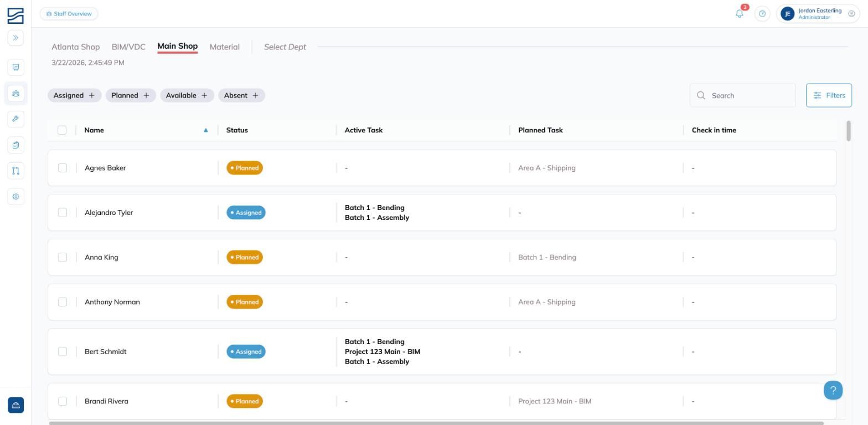Select the Alejandro Tyler row checkbox
Image resolution: width=868 pixels, height=425 pixels.
pos(63,213)
